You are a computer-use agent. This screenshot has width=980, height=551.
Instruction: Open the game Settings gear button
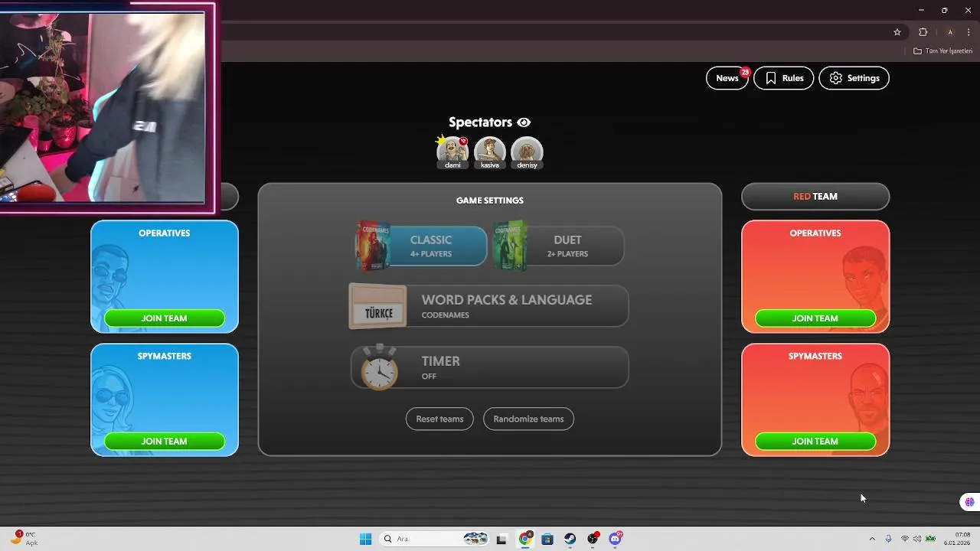tap(854, 78)
